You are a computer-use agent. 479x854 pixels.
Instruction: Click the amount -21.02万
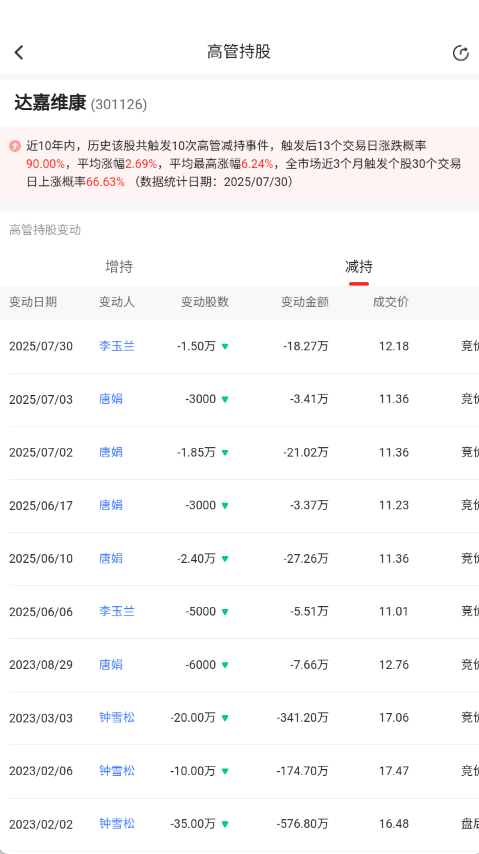point(306,453)
